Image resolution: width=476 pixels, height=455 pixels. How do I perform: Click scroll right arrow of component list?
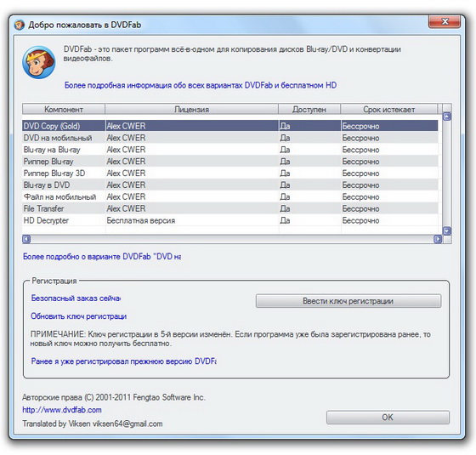pos(438,239)
